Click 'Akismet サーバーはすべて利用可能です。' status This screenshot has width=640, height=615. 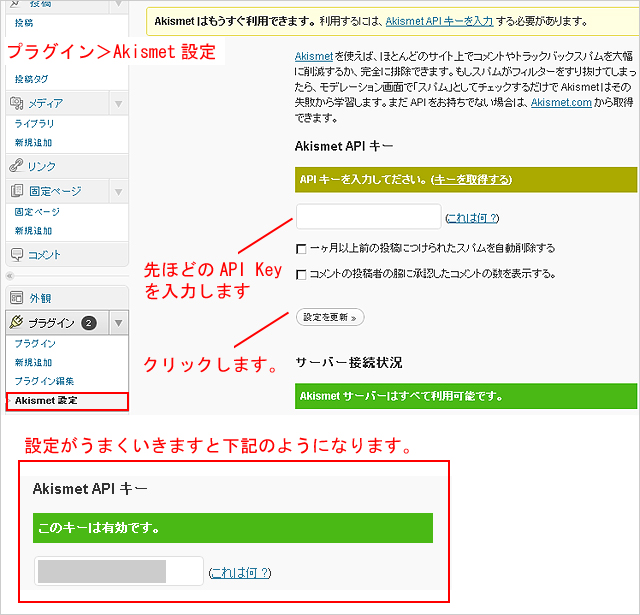(466, 396)
